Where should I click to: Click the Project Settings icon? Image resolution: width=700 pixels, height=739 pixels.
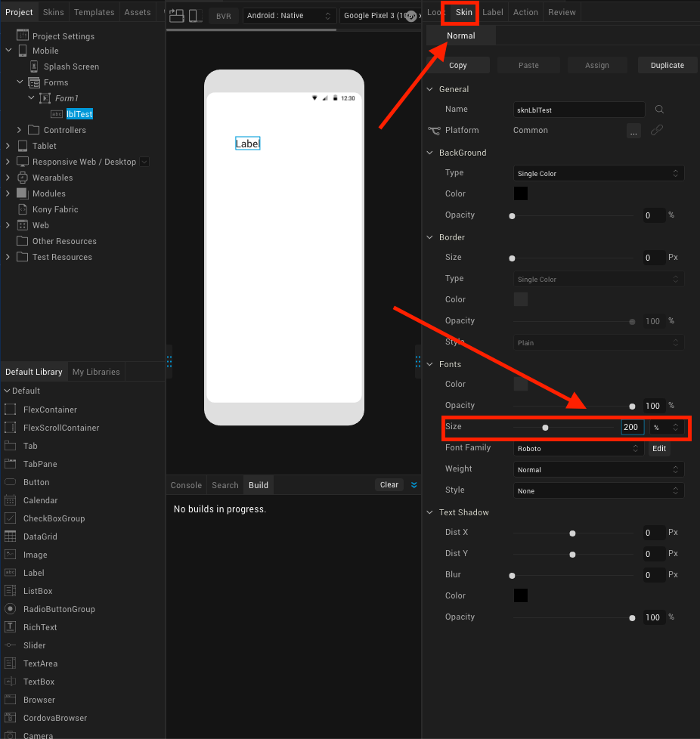(x=23, y=36)
